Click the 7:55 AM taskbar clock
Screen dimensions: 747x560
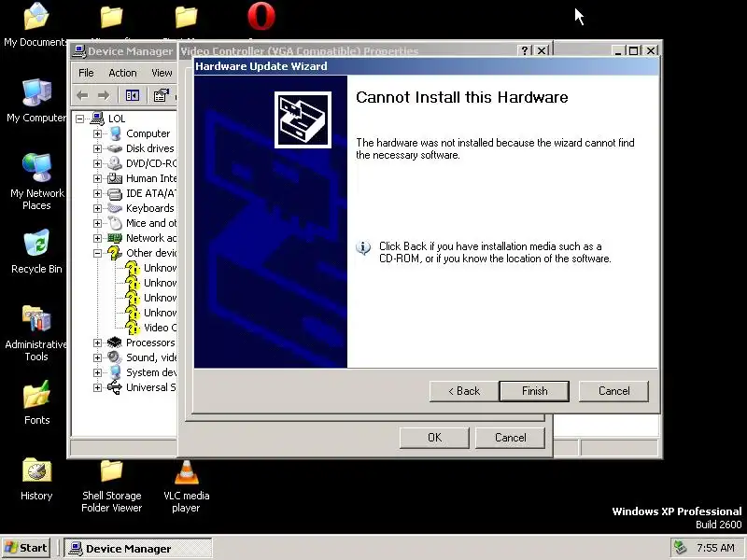pyautogui.click(x=715, y=548)
